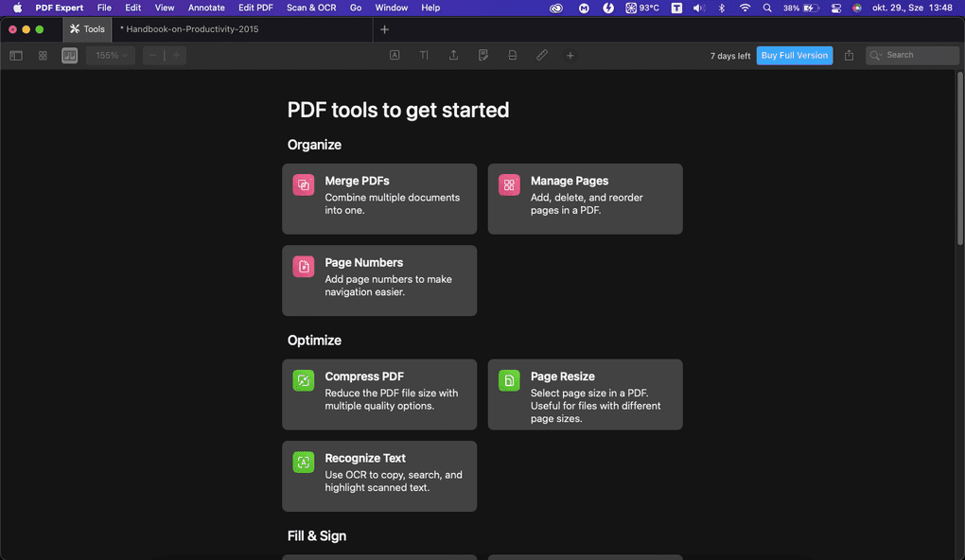Open the Scan & OCR menu

point(311,7)
